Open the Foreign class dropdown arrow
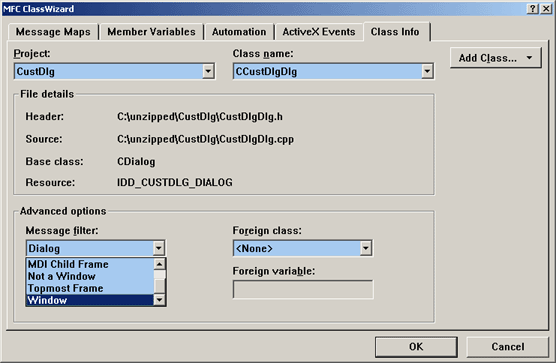556x363 pixels. tap(366, 248)
